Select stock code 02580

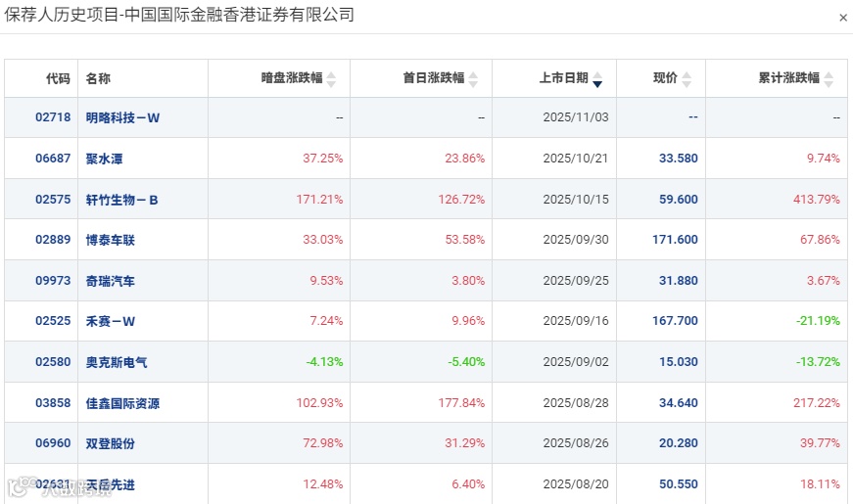pos(53,361)
